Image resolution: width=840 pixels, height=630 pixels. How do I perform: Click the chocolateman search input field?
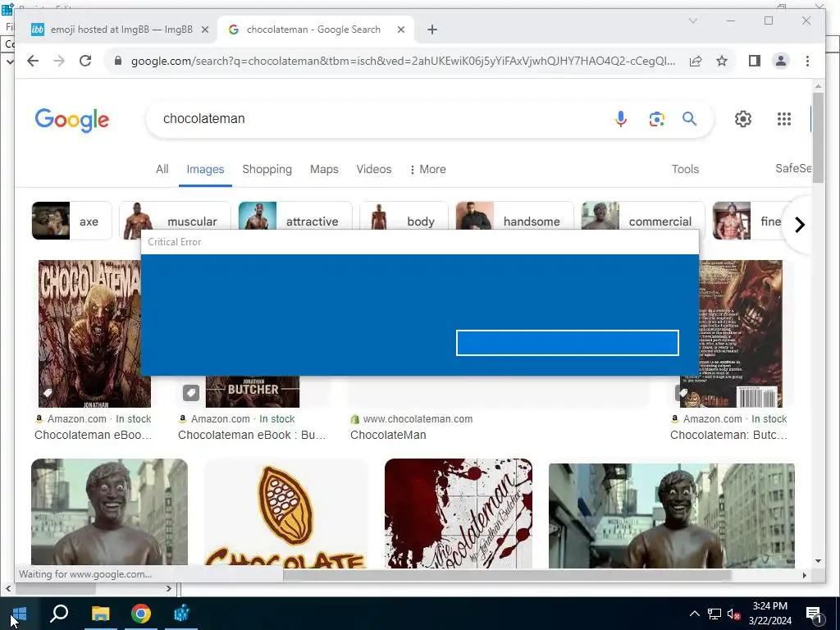point(375,118)
